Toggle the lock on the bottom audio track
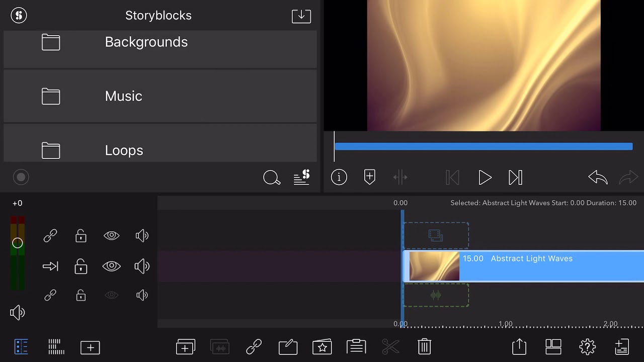The width and height of the screenshot is (644, 362). (81, 295)
